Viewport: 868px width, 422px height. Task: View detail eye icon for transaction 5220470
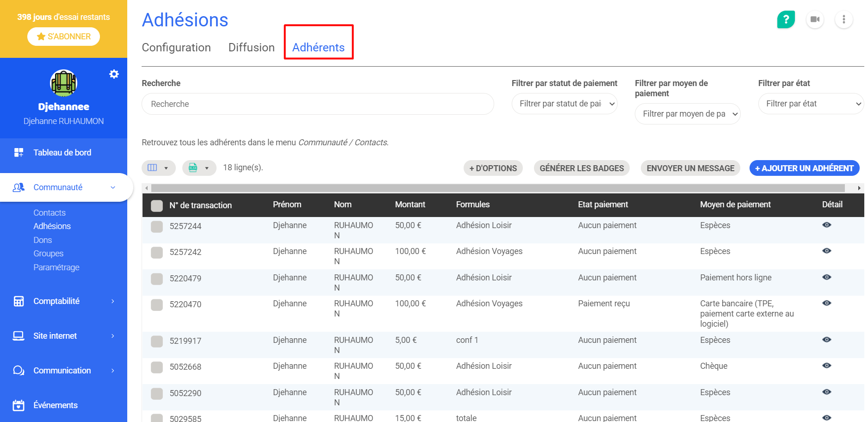point(826,303)
